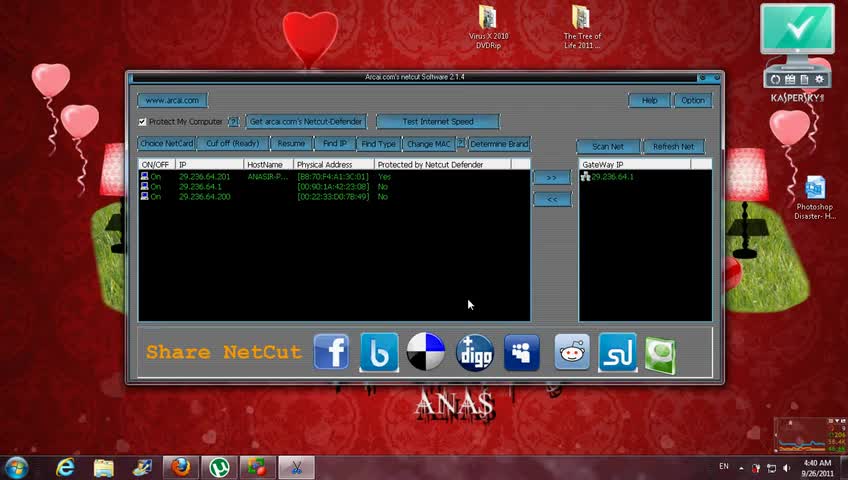Click MAC address [00:22:33:D0:78:49]
The width and height of the screenshot is (848, 480).
(x=333, y=196)
